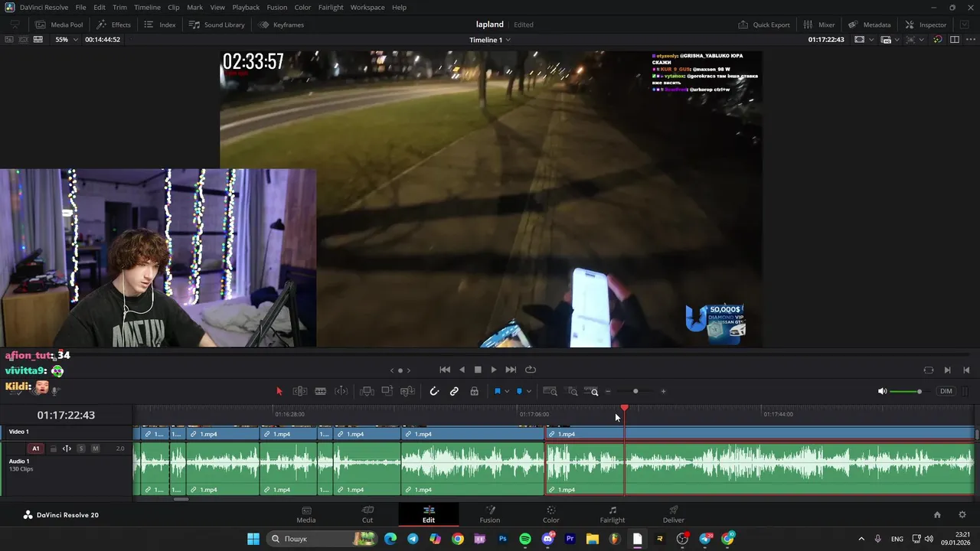Play the timeline in reverse

pyautogui.click(x=462, y=370)
